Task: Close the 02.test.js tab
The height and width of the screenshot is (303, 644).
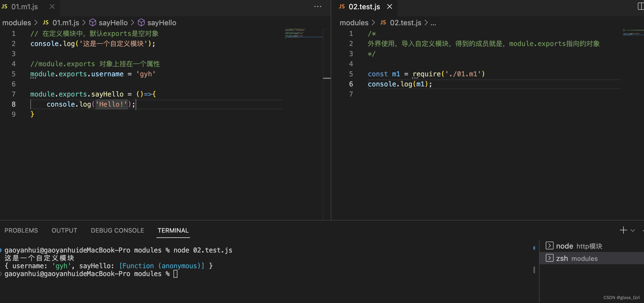Action: point(389,6)
